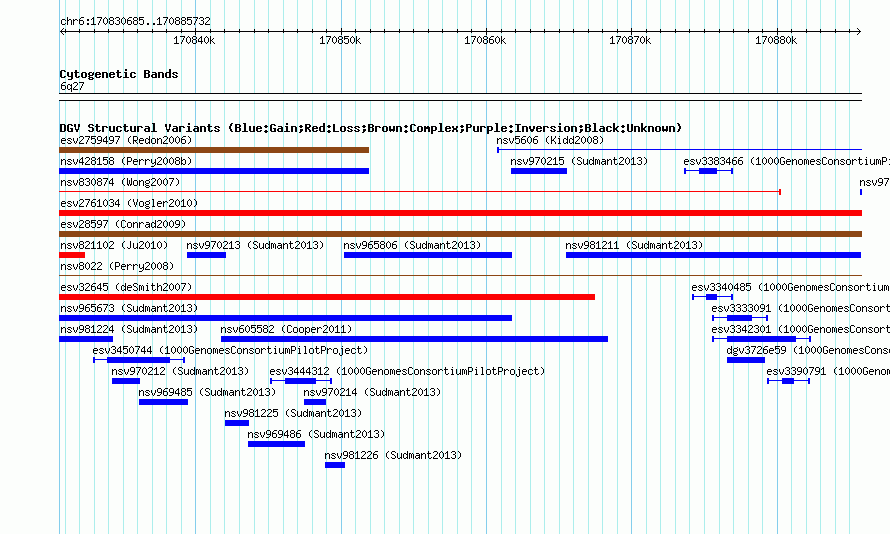
Task: Click nsv965806 (Sudmant2013) label
Action: pyautogui.click(x=412, y=245)
